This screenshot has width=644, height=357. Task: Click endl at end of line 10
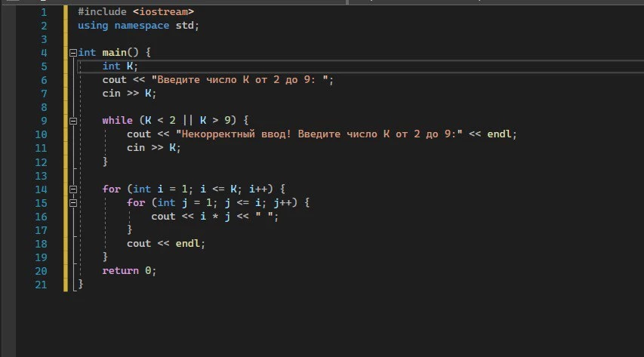[499, 134]
